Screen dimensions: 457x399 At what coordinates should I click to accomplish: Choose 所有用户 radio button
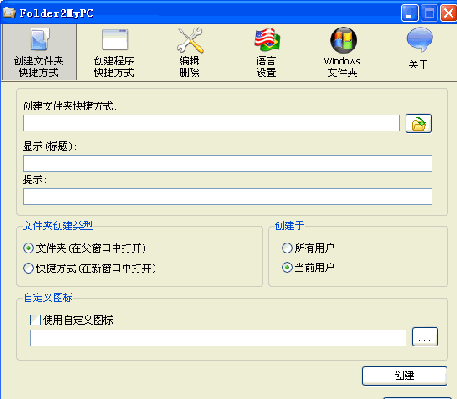[x=287, y=248]
